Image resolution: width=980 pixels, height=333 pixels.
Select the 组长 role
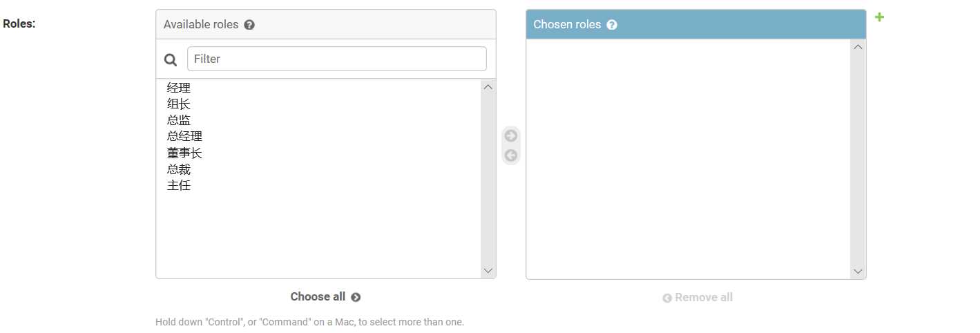(x=179, y=104)
